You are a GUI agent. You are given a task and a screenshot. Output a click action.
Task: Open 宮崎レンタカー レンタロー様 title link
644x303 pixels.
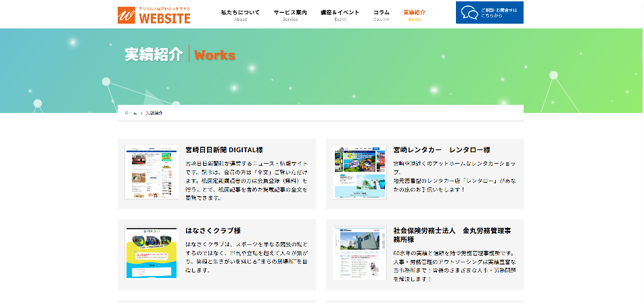442,149
